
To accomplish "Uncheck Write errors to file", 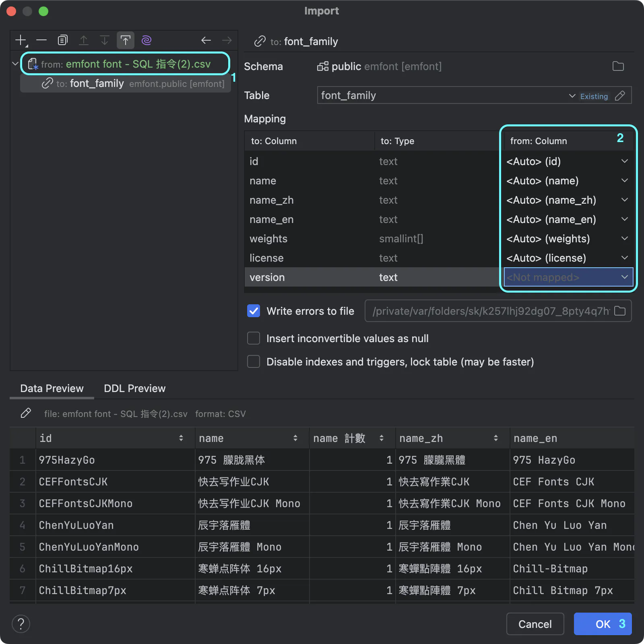I will [254, 311].
